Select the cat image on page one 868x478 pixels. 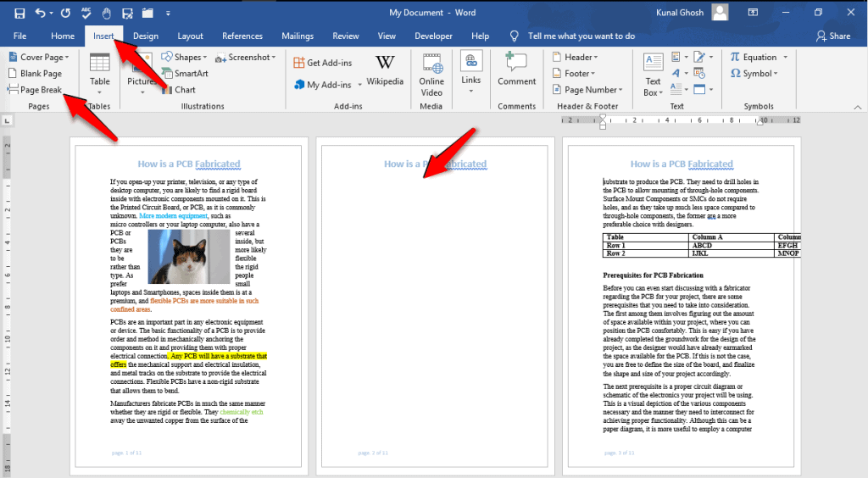[188, 257]
